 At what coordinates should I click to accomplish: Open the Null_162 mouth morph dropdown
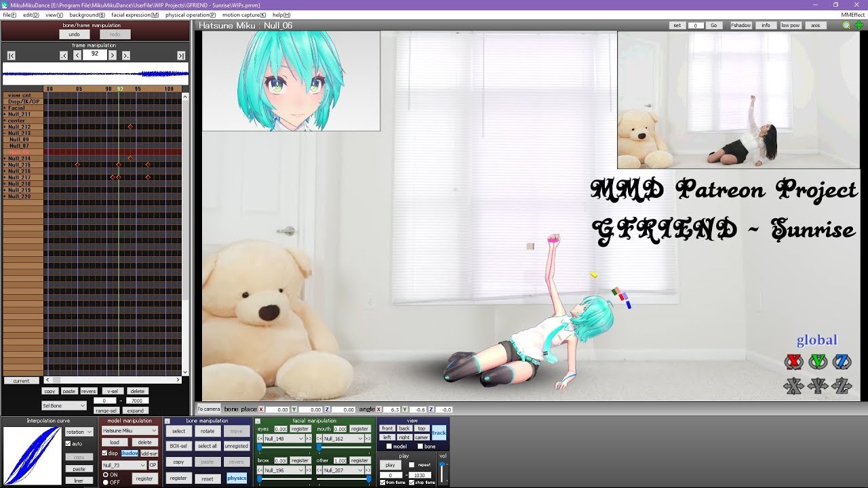344,439
